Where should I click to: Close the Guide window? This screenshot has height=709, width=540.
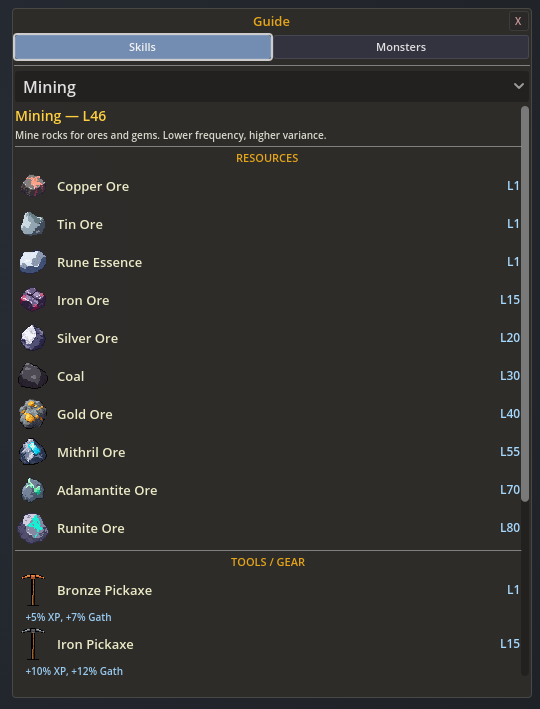click(x=518, y=21)
